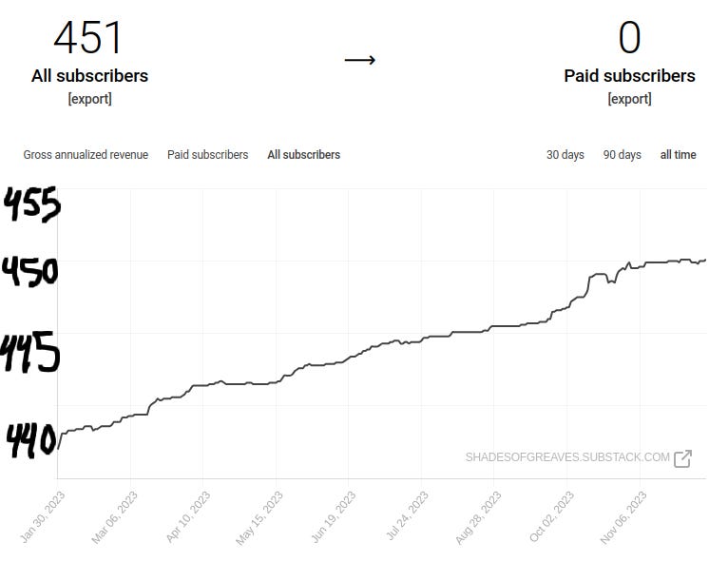Click the Nov 06, 2023 axis label
The width and height of the screenshot is (728, 562).
pos(623,518)
